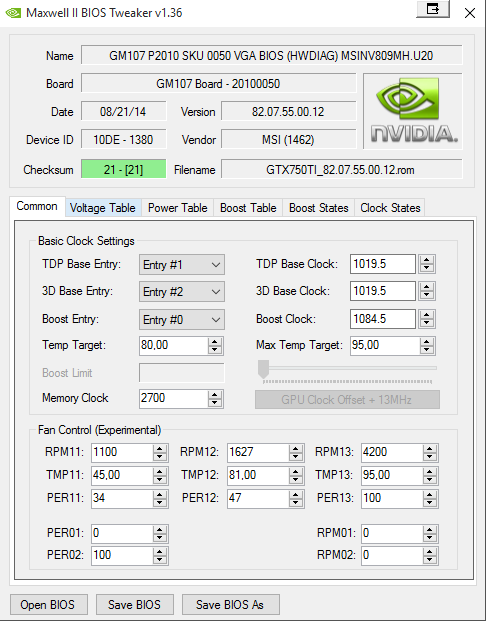Select the Common tab

pyautogui.click(x=37, y=206)
